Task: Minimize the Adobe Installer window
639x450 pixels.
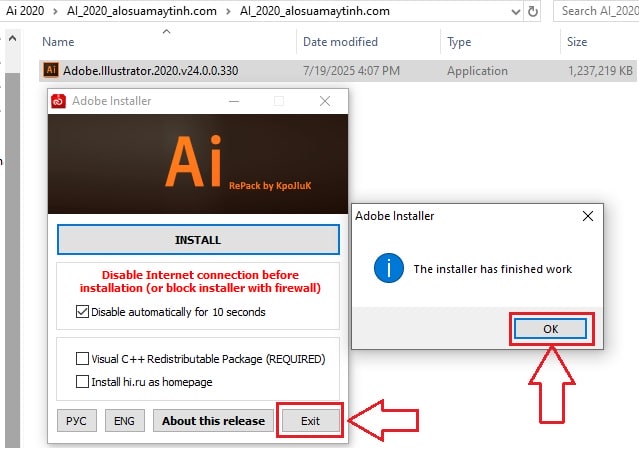Action: 234,101
